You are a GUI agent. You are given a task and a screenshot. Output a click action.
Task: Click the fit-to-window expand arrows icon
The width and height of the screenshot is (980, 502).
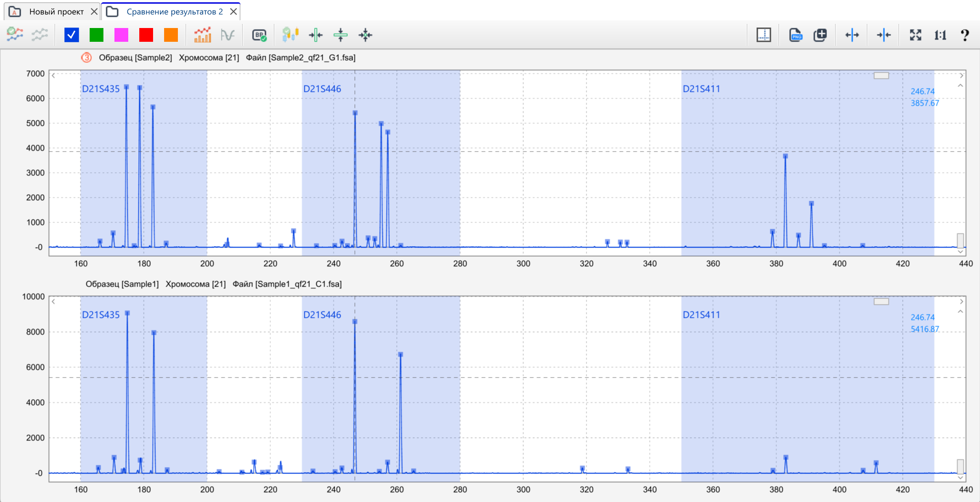click(915, 35)
